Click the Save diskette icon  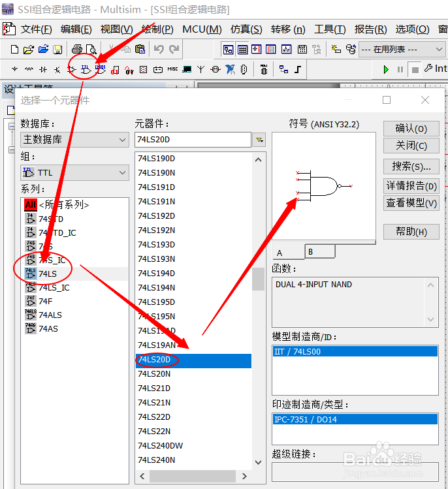(x=57, y=49)
